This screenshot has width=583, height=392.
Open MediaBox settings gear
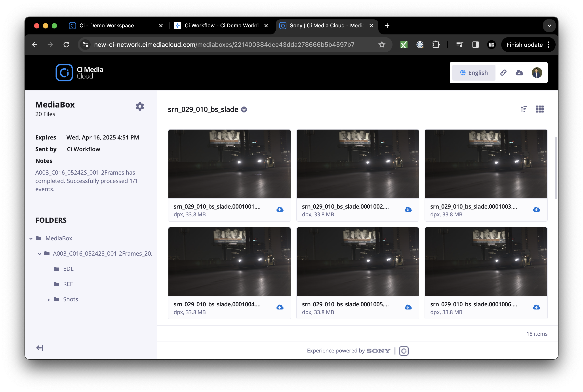(x=140, y=106)
